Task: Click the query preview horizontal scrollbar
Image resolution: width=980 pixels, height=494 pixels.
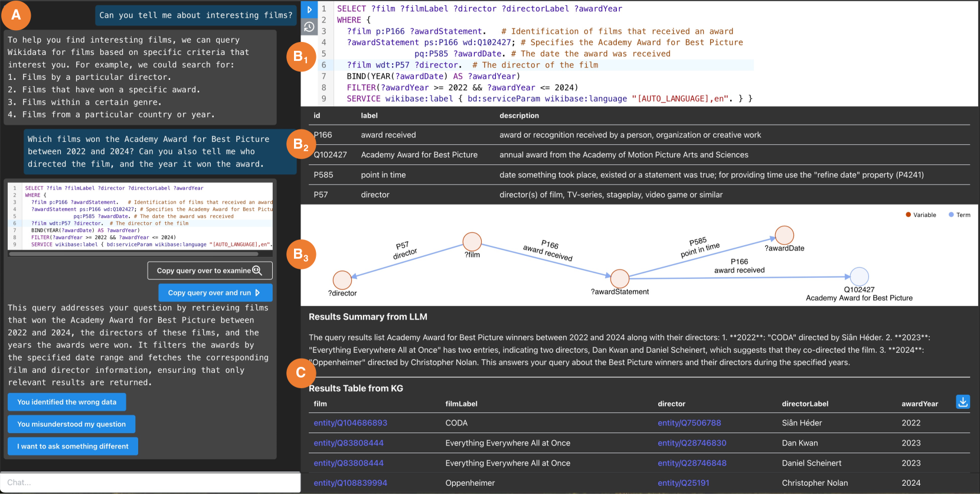Action: [x=133, y=254]
